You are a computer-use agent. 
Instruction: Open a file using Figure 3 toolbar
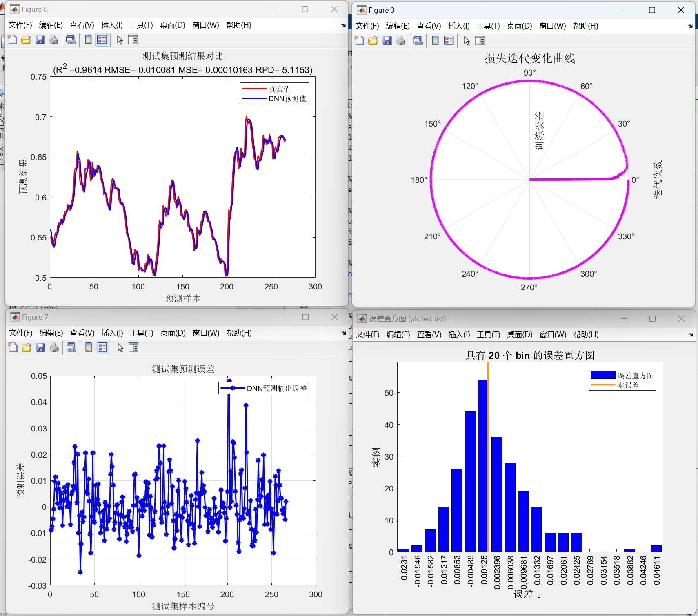click(372, 40)
